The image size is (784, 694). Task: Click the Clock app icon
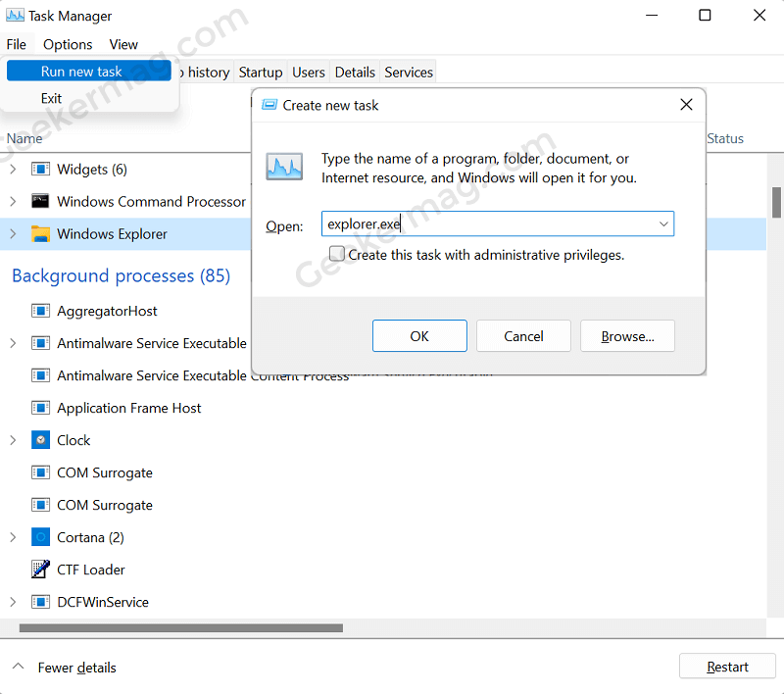point(40,440)
